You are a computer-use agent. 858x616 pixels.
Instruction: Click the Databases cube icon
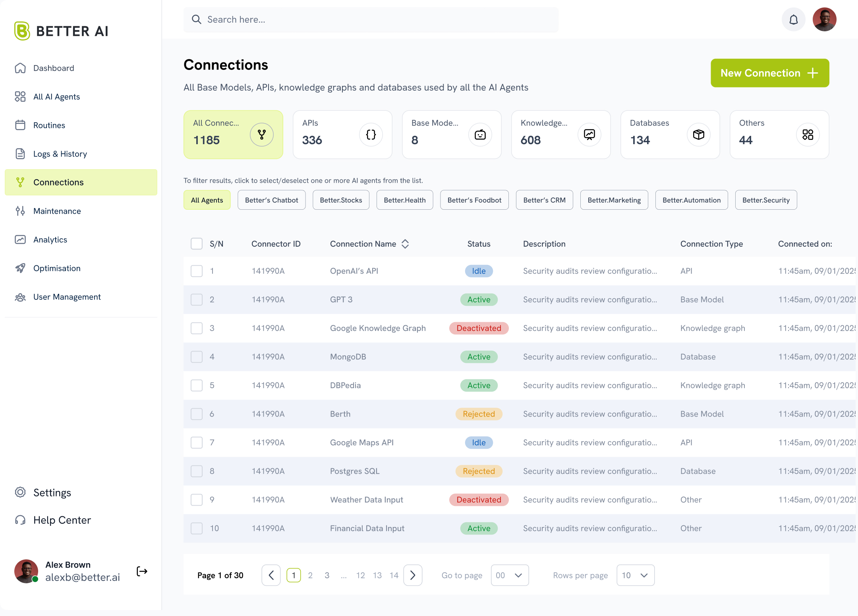click(x=698, y=135)
